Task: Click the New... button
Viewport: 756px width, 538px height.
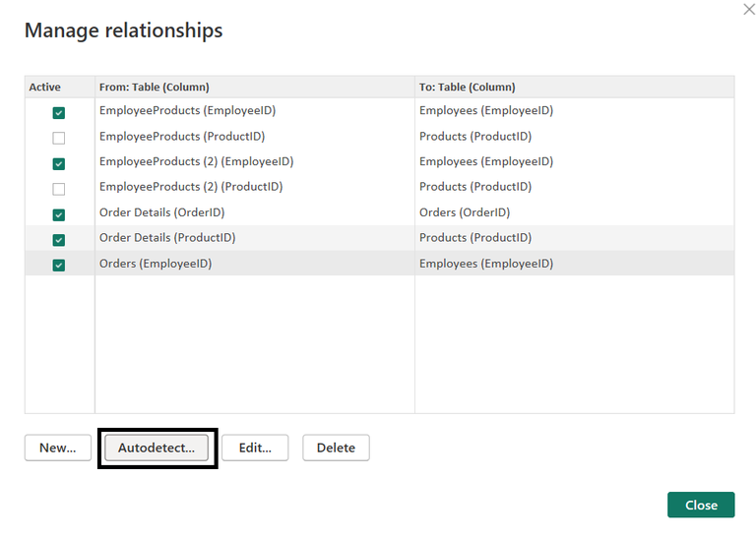Action: (58, 448)
